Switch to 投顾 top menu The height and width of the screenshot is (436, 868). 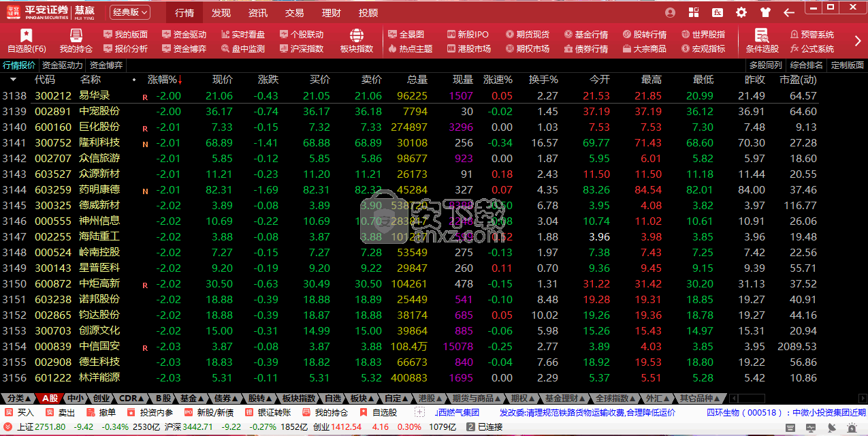pos(368,12)
